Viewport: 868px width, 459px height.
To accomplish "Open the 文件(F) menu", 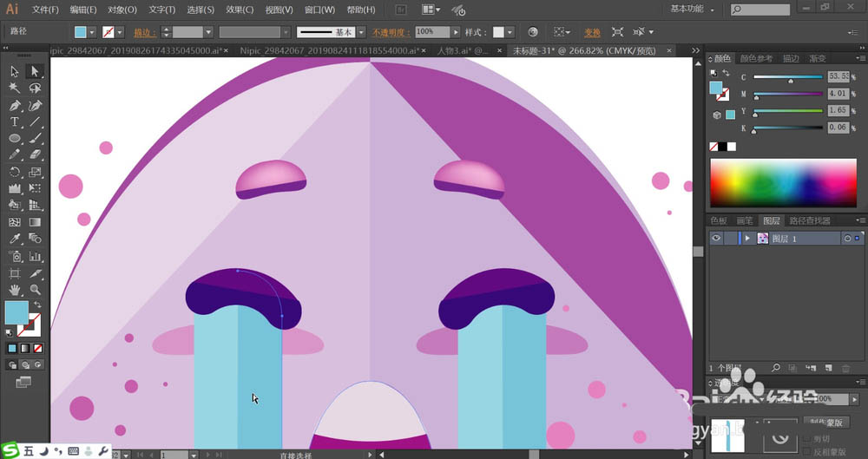I will [45, 10].
